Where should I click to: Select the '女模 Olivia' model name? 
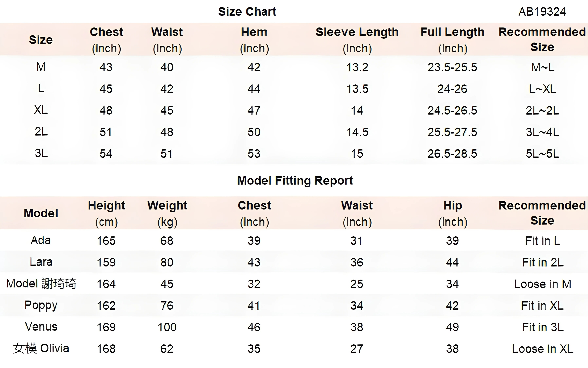[x=41, y=349]
